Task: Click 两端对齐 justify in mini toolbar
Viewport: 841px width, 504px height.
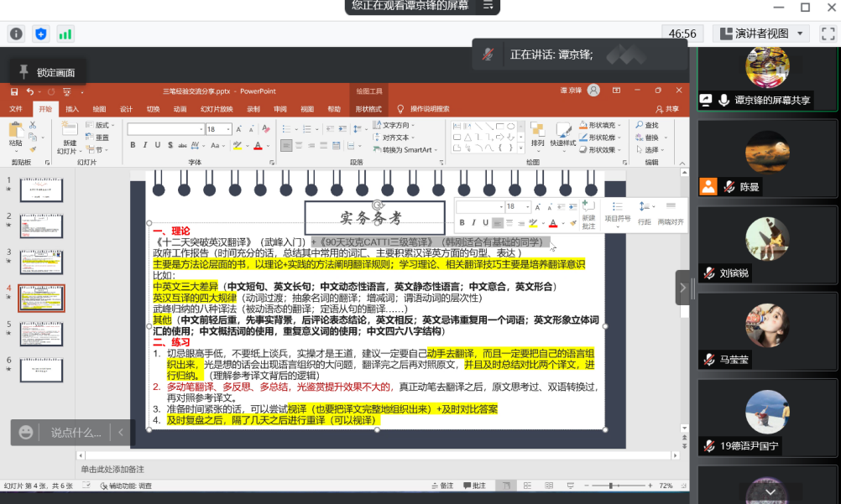Action: click(671, 213)
